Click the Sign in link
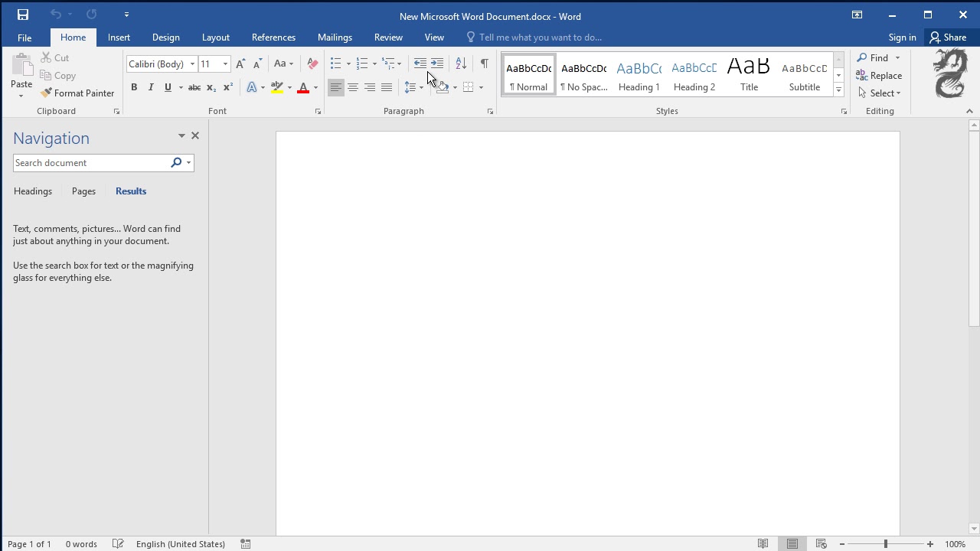 pyautogui.click(x=902, y=37)
